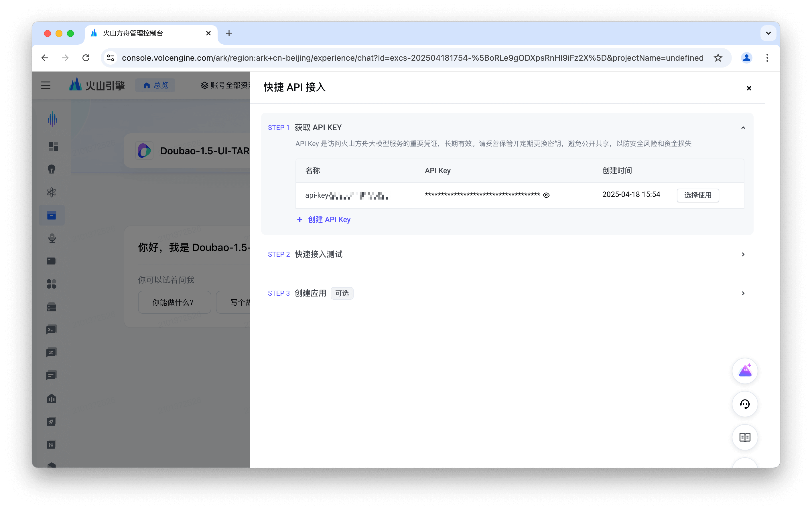Expand STEP 3 创建应用 section
Image resolution: width=812 pixels, height=510 pixels.
tap(743, 293)
